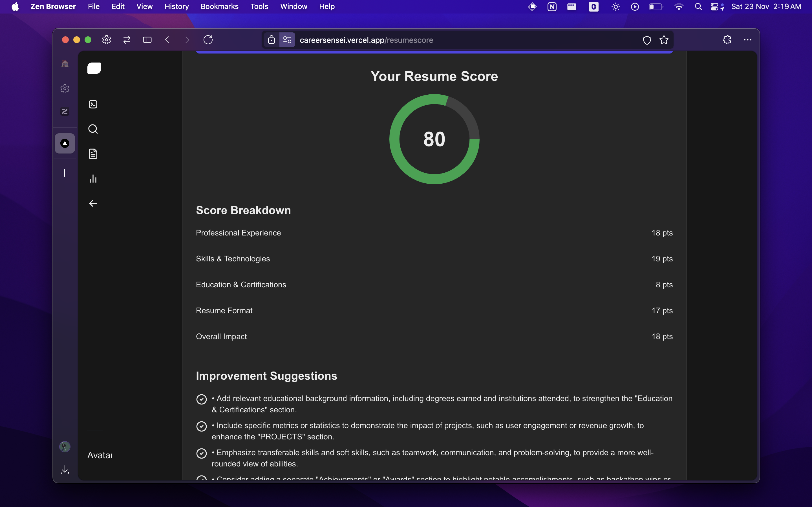Image resolution: width=812 pixels, height=507 pixels.
Task: Toggle the browser sidebar panel icon
Action: tap(147, 40)
